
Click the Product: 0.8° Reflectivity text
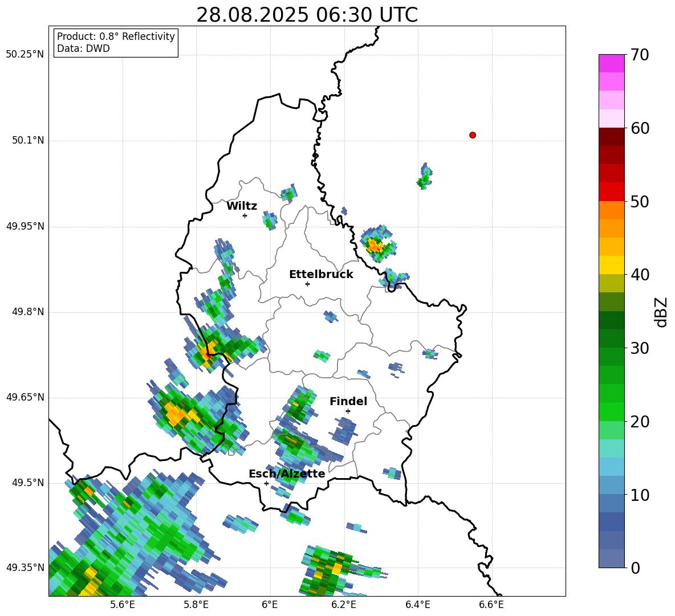click(116, 36)
